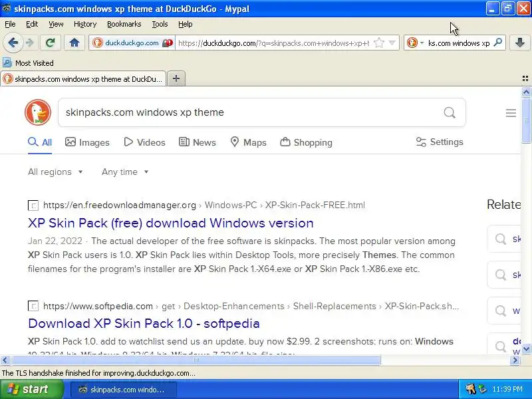
Task: Open a new tab with plus button
Action: tap(176, 78)
